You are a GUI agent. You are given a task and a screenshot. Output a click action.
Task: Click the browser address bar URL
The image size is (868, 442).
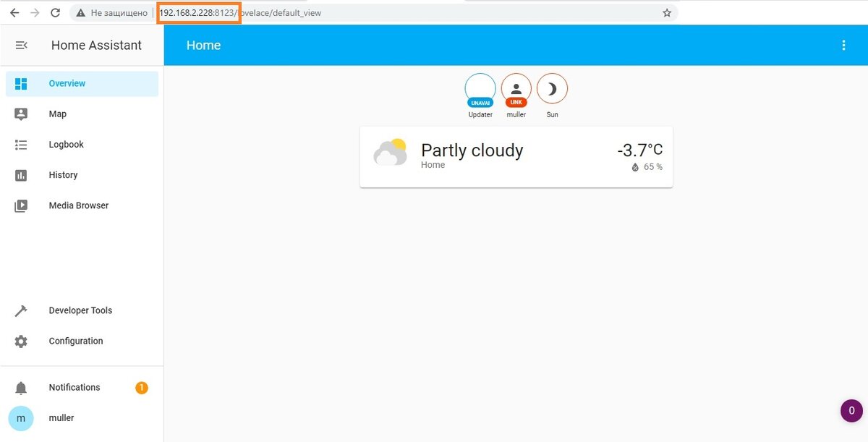[240, 13]
